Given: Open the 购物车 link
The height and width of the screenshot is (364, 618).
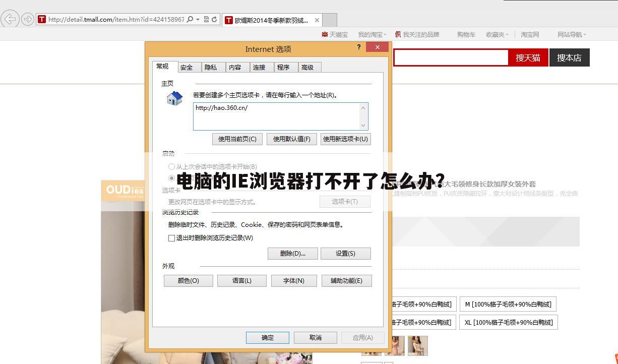Looking at the screenshot, I should click(x=466, y=34).
